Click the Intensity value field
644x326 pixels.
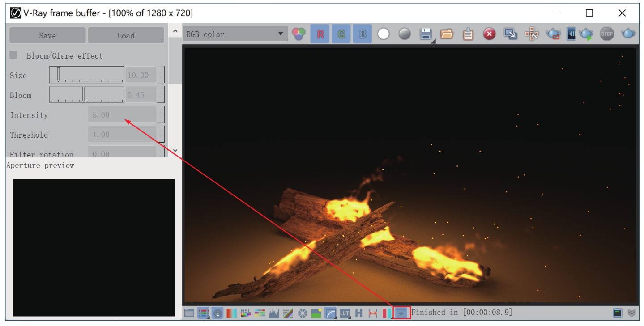click(x=122, y=115)
